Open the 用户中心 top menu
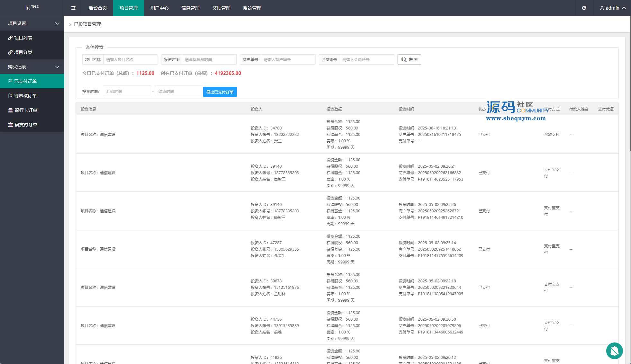 [x=159, y=8]
